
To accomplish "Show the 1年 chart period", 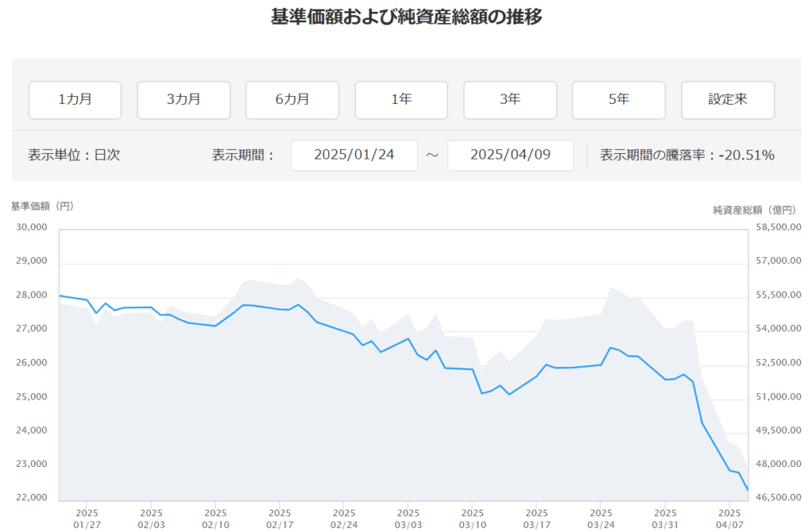I will click(401, 100).
